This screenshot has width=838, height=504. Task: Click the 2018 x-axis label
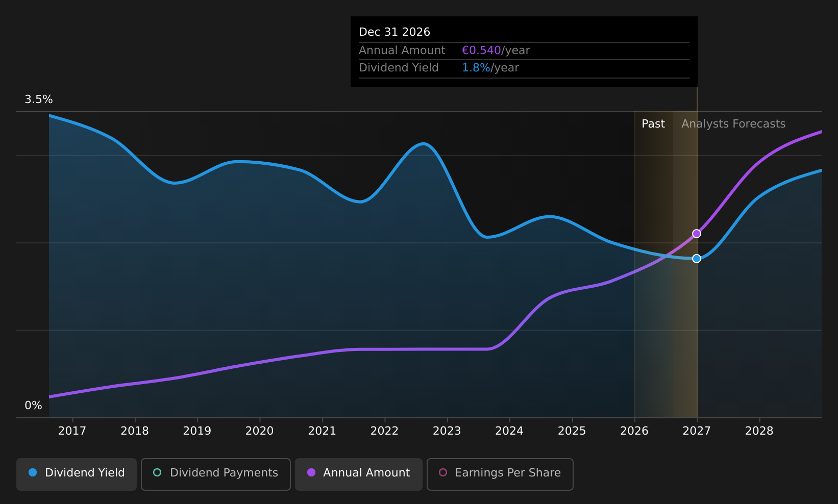coord(135,431)
